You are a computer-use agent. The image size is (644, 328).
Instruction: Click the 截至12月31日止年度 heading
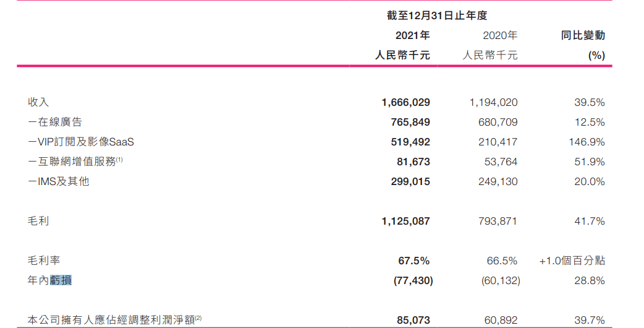[x=437, y=15]
